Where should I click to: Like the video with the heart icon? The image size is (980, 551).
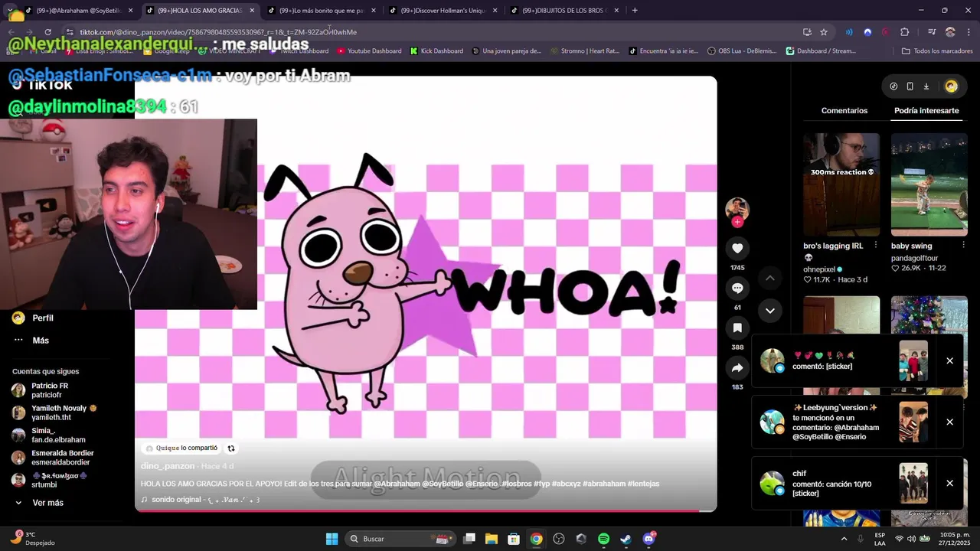click(737, 249)
